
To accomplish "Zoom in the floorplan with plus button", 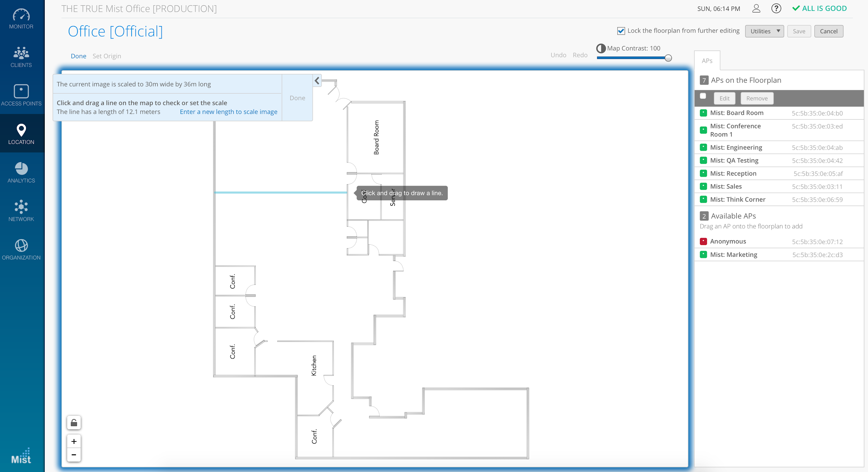I will (x=74, y=441).
